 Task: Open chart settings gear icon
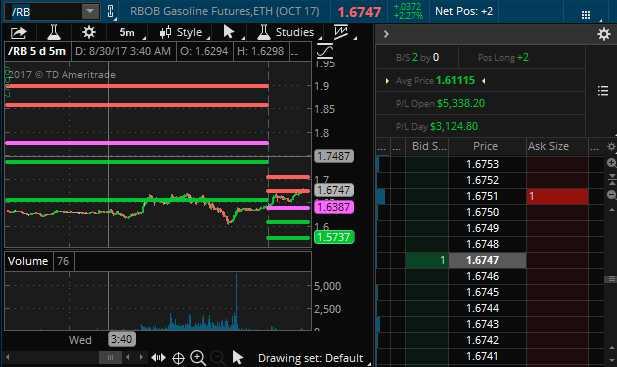[89, 32]
